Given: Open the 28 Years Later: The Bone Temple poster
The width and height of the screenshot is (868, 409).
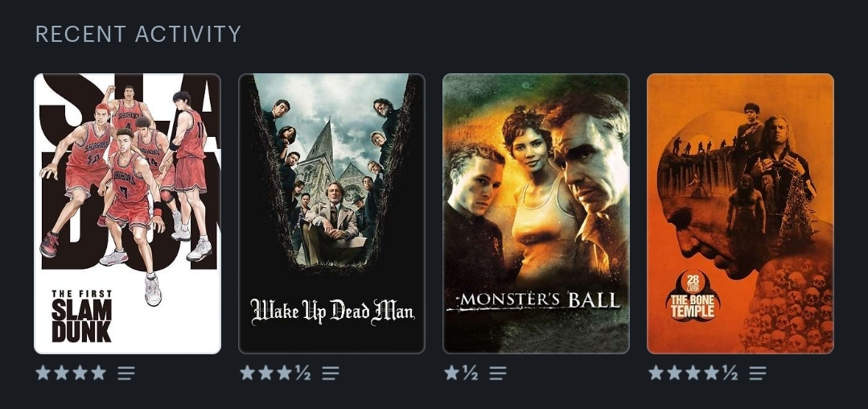Looking at the screenshot, I should 740,213.
